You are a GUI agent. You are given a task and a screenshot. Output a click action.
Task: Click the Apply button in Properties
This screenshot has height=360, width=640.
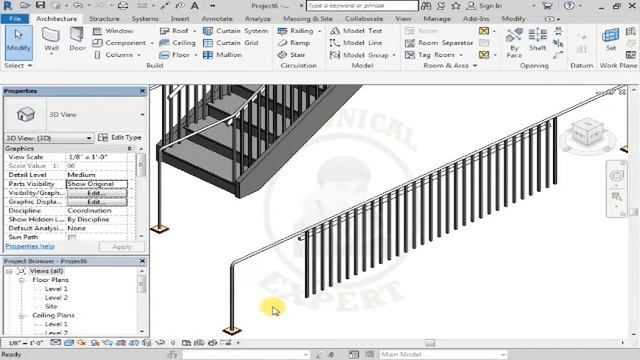coord(122,247)
